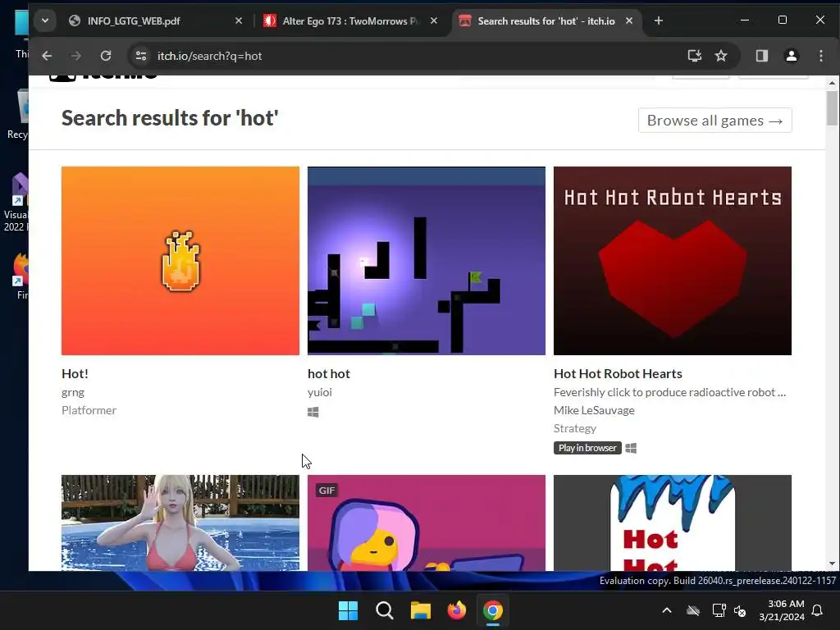The width and height of the screenshot is (840, 630).
Task: Reload the itch.io search page
Action: point(106,56)
